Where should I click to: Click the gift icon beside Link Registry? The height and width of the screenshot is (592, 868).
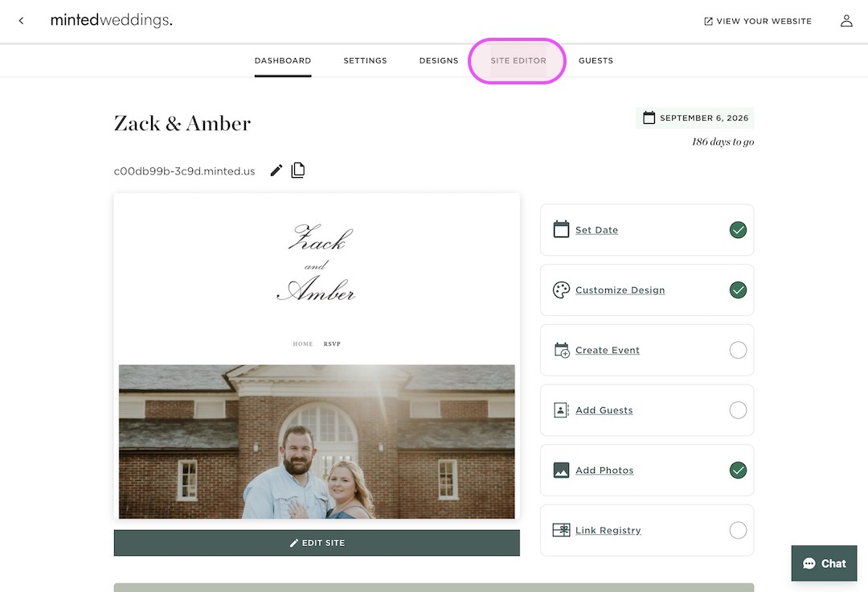[560, 530]
